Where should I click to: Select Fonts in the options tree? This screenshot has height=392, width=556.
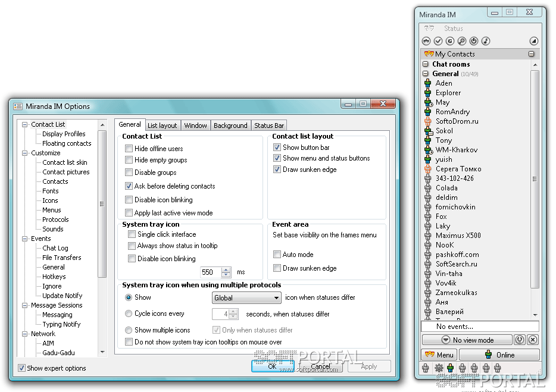click(x=51, y=191)
